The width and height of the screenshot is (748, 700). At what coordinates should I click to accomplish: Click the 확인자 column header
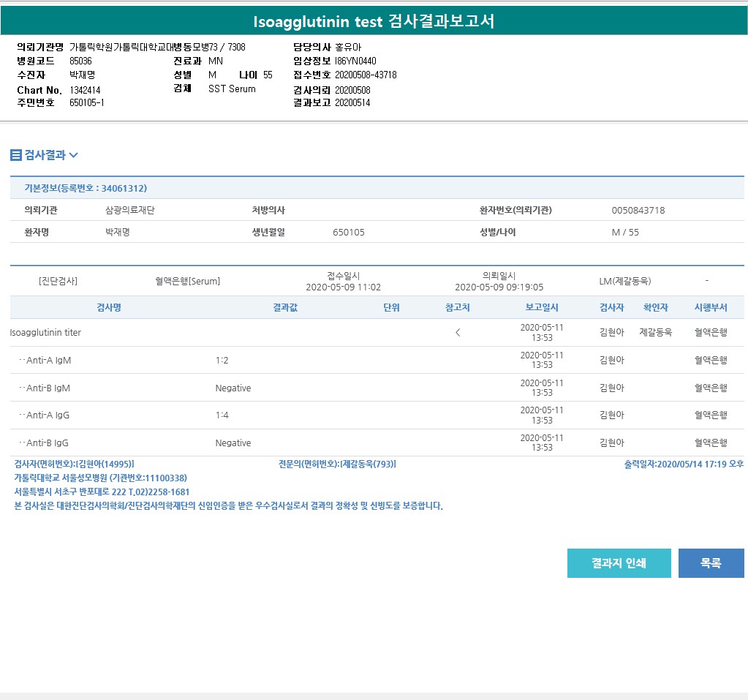[655, 308]
